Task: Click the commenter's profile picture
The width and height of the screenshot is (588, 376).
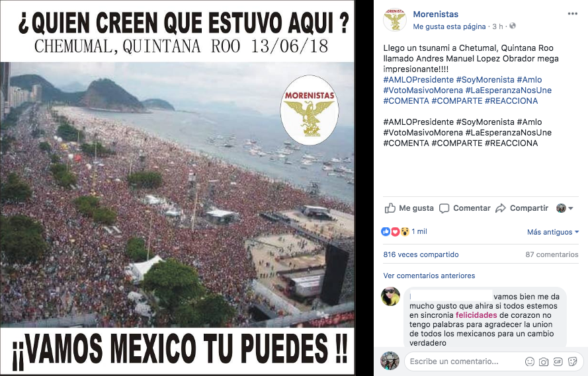Action: [390, 297]
